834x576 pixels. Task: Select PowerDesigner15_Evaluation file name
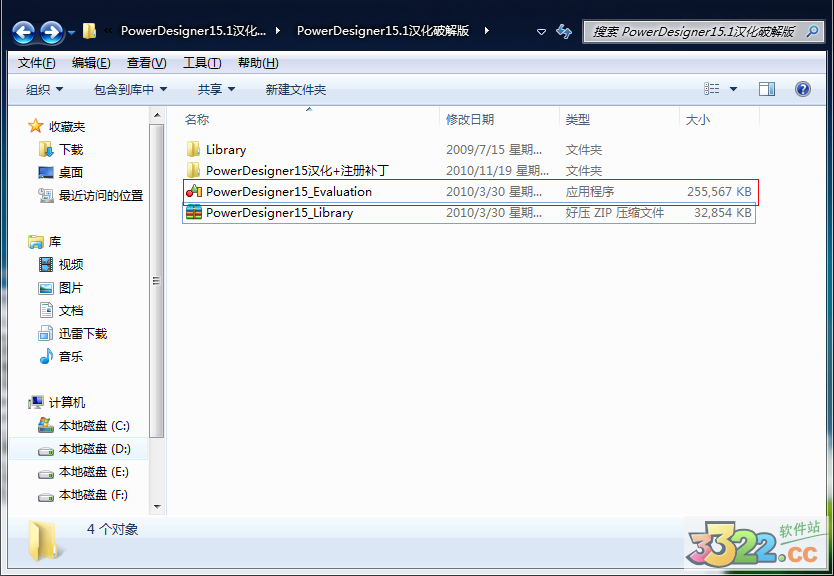tap(289, 191)
